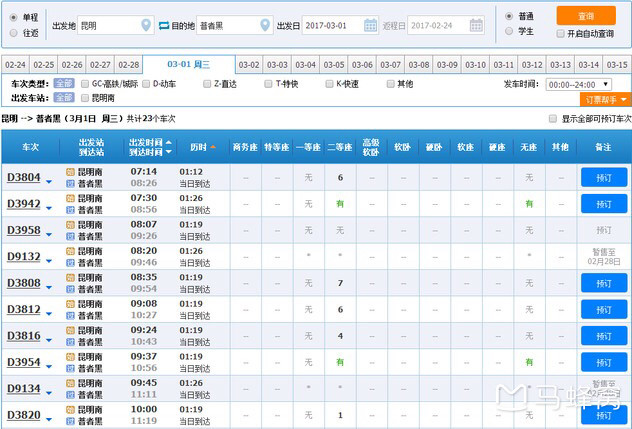Select the 往返 round-trip radio button

pos(13,33)
